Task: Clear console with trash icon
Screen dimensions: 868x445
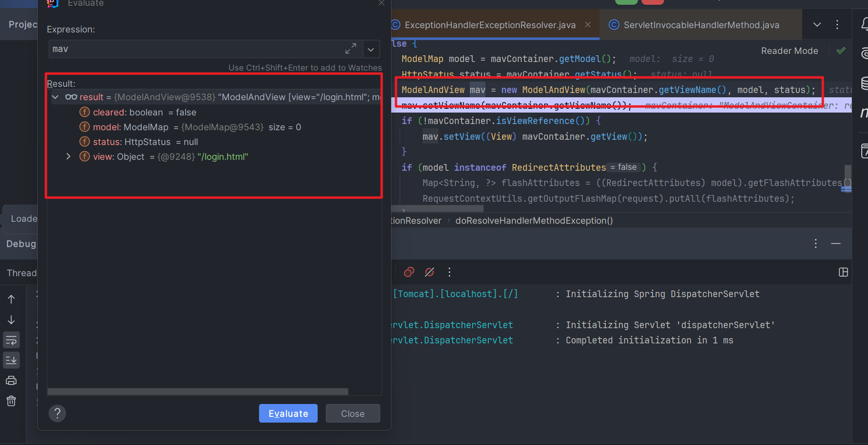Action: [x=11, y=401]
